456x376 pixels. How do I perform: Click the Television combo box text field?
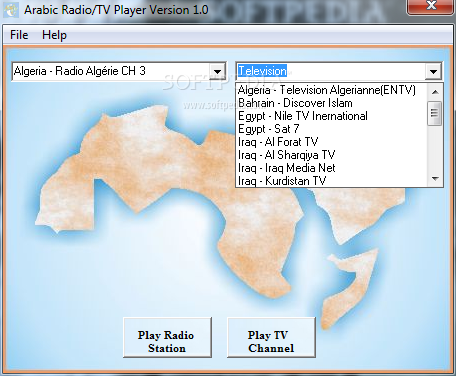[x=331, y=71]
